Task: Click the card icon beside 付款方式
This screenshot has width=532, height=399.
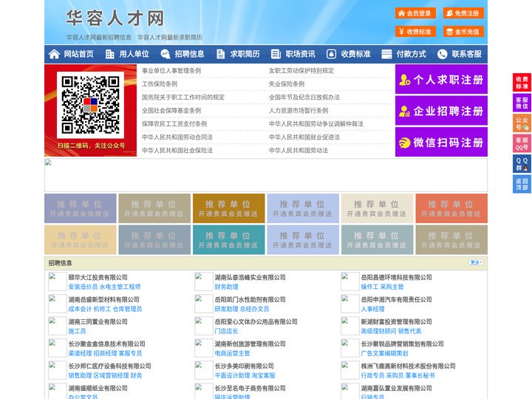Action: 386,54
